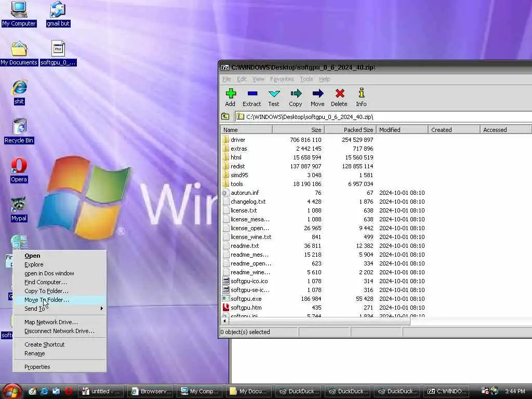Sort by the Created column header
The image size is (532, 399).
pos(454,129)
